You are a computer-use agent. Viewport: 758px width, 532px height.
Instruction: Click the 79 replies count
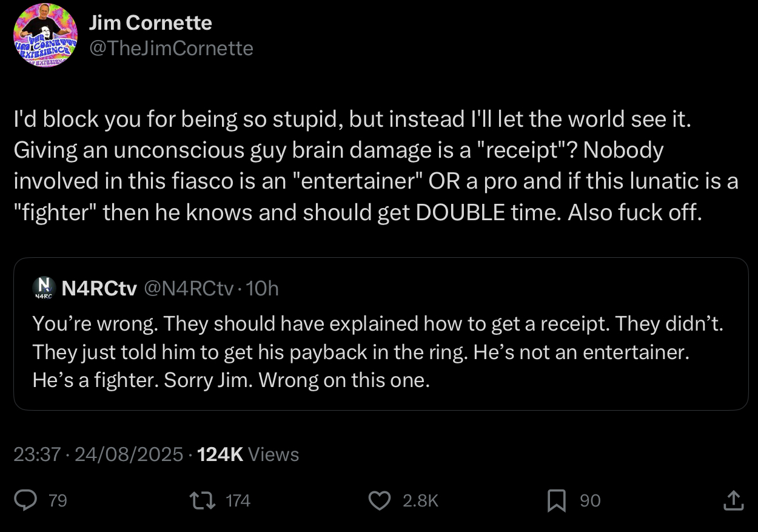(x=58, y=500)
